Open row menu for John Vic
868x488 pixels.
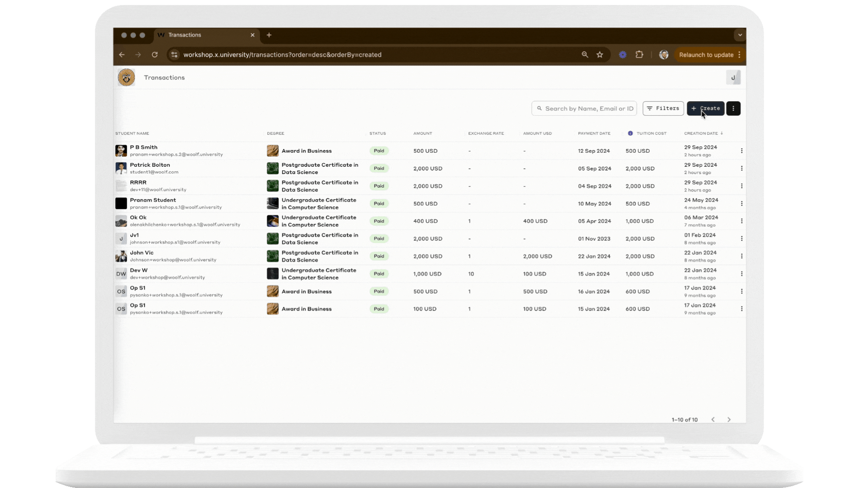coord(741,256)
